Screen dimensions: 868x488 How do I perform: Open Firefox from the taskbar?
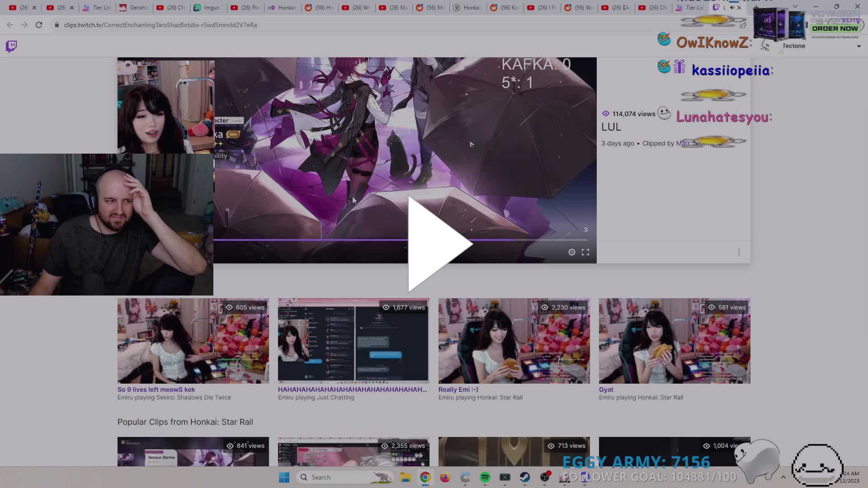pyautogui.click(x=445, y=477)
